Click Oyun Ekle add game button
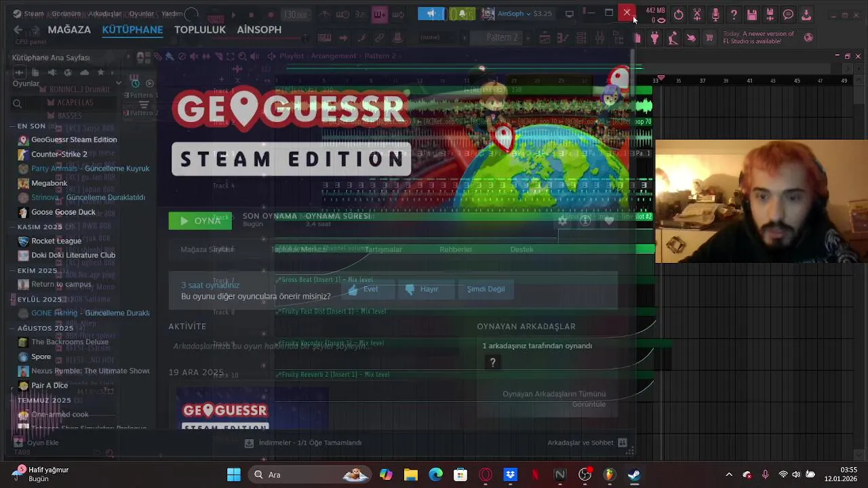868x488 pixels. [x=37, y=443]
